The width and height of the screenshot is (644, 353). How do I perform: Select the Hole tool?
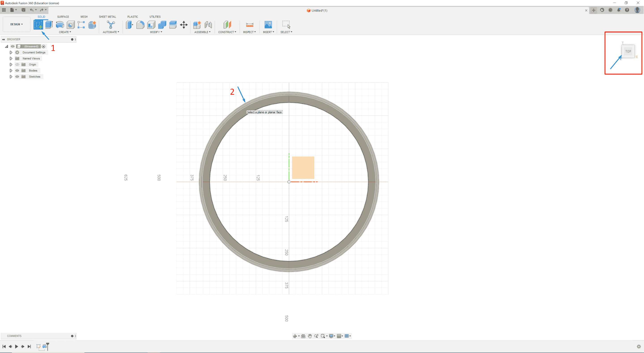click(71, 25)
